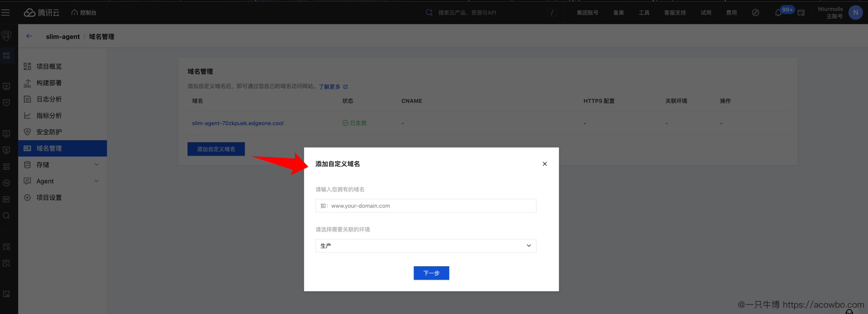Viewport: 868px width, 314px height.
Task: Open the 备案 menu
Action: (618, 13)
